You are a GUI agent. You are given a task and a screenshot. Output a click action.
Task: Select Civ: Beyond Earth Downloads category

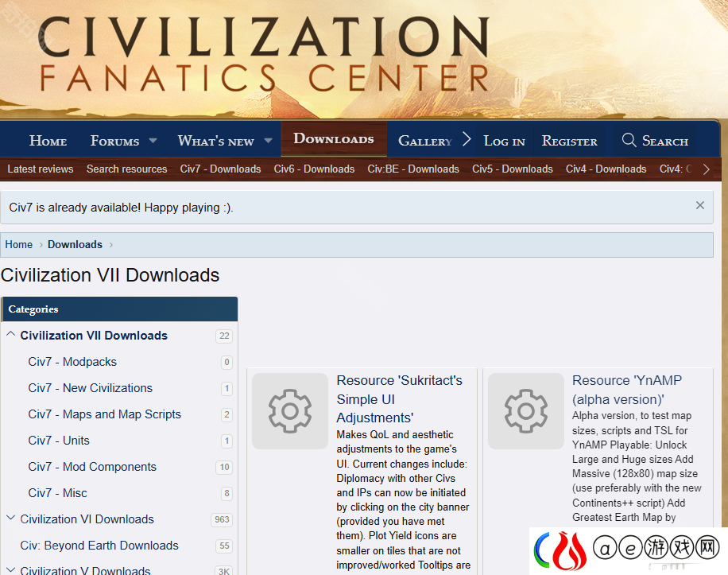(x=99, y=546)
